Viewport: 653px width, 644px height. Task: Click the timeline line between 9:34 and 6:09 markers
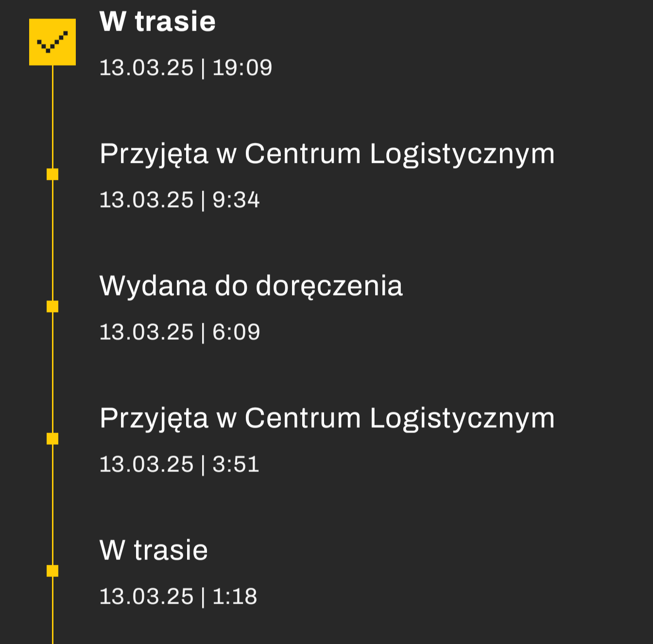tap(52, 240)
